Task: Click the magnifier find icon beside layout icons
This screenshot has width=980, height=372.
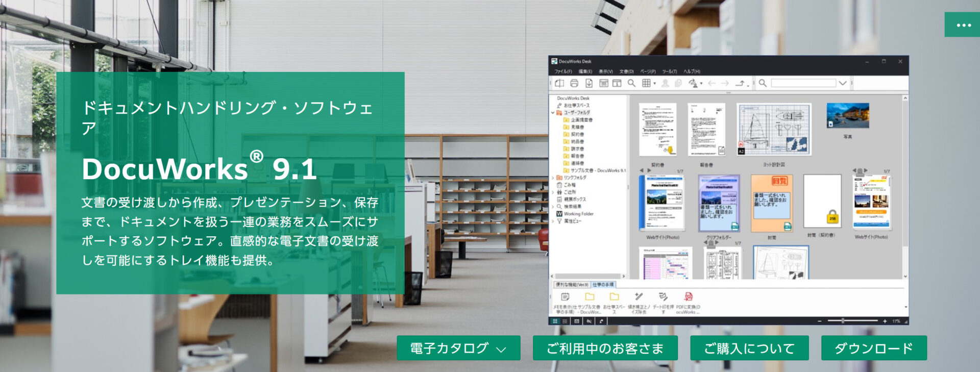Action: 631,83
